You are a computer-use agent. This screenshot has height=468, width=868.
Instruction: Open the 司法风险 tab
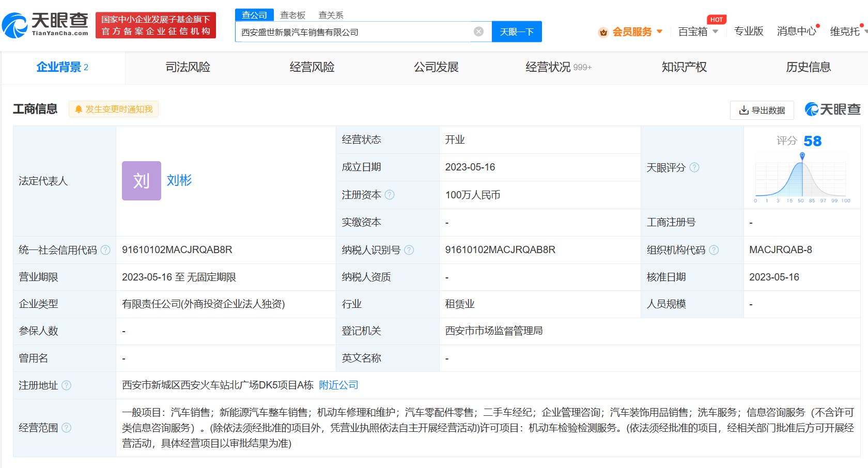188,67
